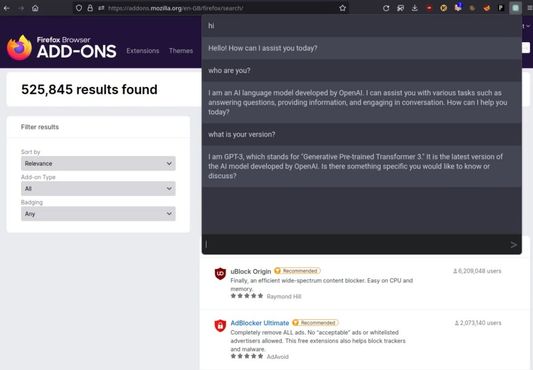
Task: Click the browser forward arrow
Action: [x=21, y=8]
